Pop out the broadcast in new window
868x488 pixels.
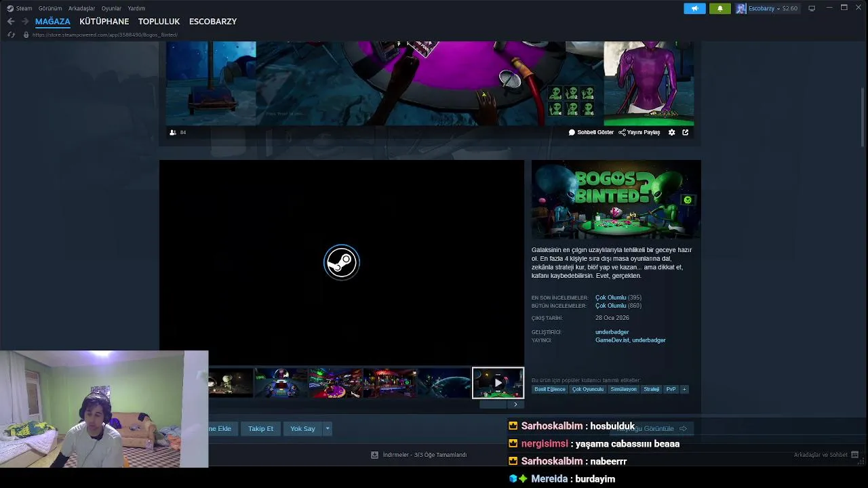tap(686, 132)
